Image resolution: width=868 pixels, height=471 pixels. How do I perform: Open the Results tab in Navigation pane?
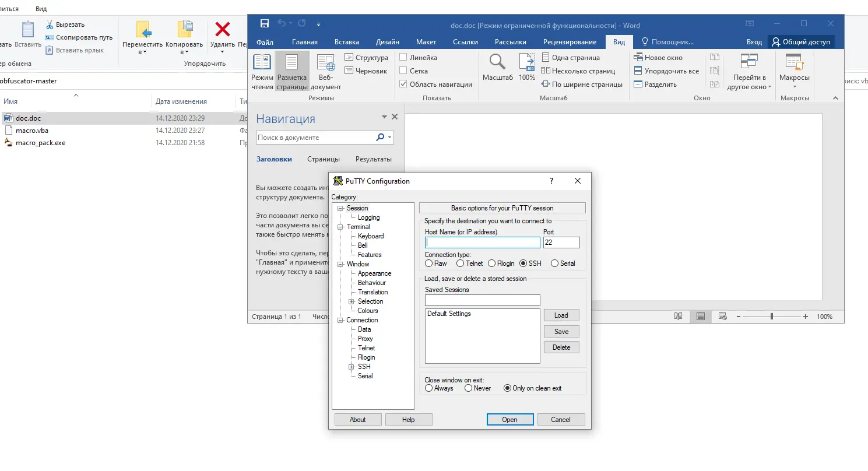(x=374, y=159)
